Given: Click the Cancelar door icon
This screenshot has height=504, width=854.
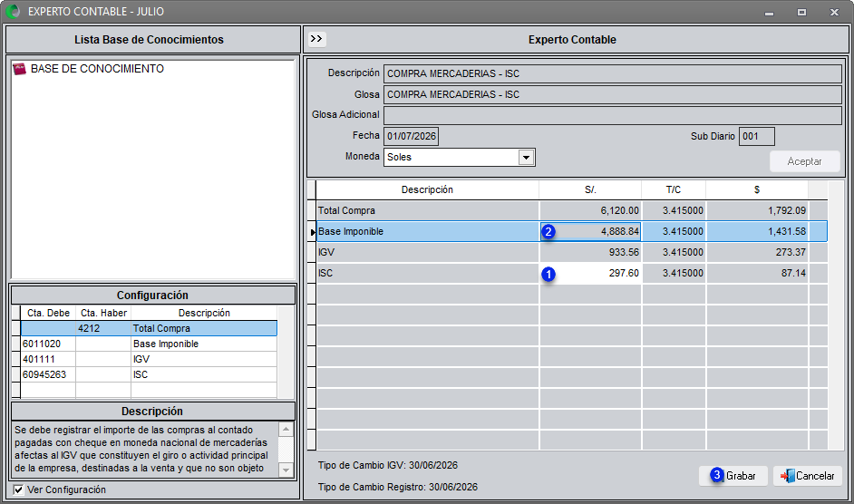Looking at the screenshot, I should pyautogui.click(x=787, y=476).
